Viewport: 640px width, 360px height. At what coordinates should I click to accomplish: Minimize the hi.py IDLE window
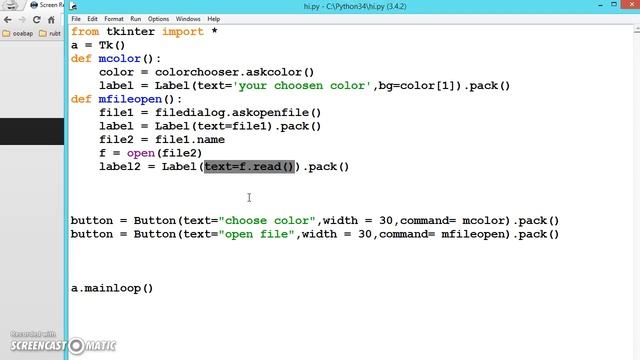click(x=600, y=5)
